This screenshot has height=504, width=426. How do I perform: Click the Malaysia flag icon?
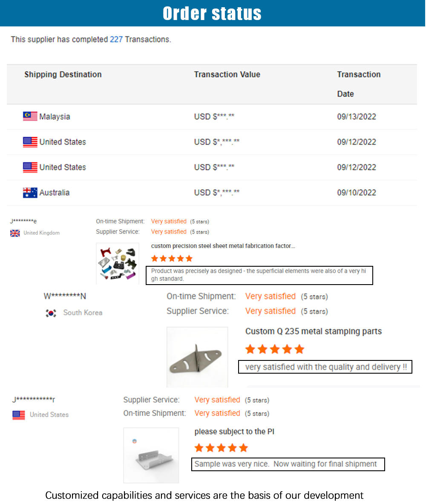tap(30, 116)
